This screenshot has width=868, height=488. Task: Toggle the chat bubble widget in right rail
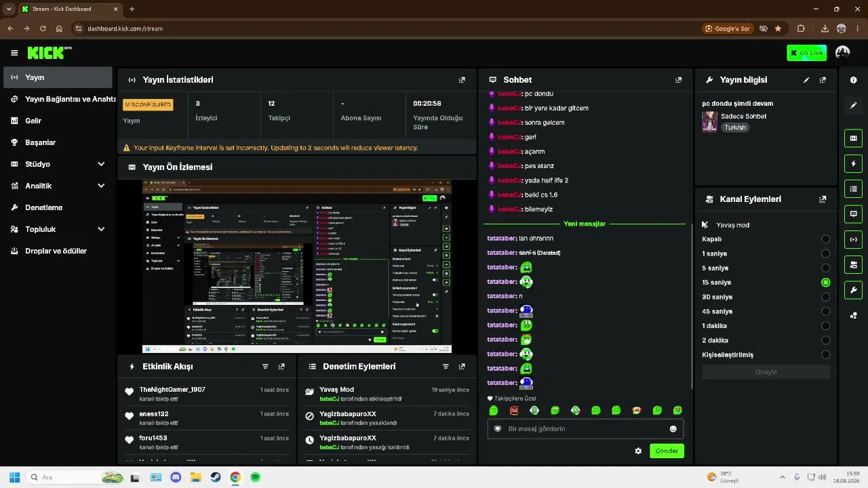pyautogui.click(x=853, y=213)
